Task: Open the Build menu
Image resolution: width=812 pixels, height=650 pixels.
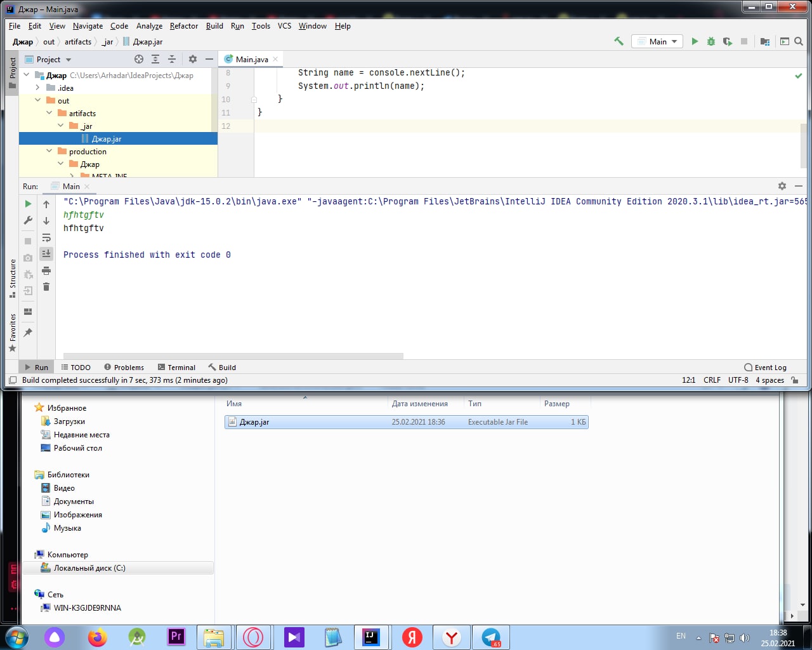Action: 214,26
